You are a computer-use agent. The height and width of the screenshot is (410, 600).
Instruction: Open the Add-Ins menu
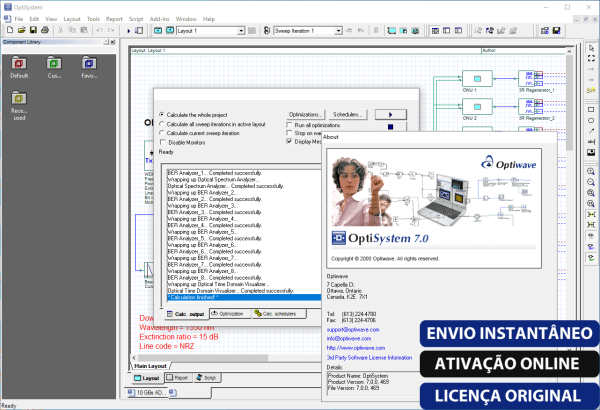click(159, 19)
